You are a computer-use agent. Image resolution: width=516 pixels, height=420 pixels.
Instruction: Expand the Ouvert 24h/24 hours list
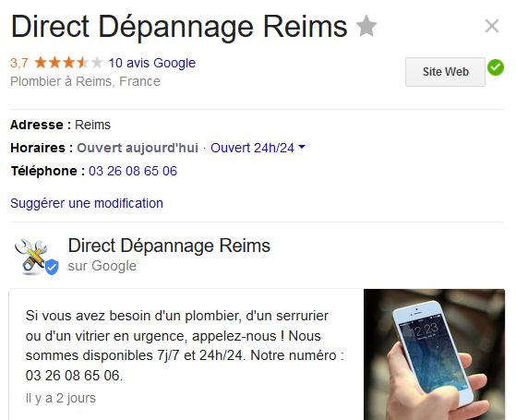(x=252, y=148)
